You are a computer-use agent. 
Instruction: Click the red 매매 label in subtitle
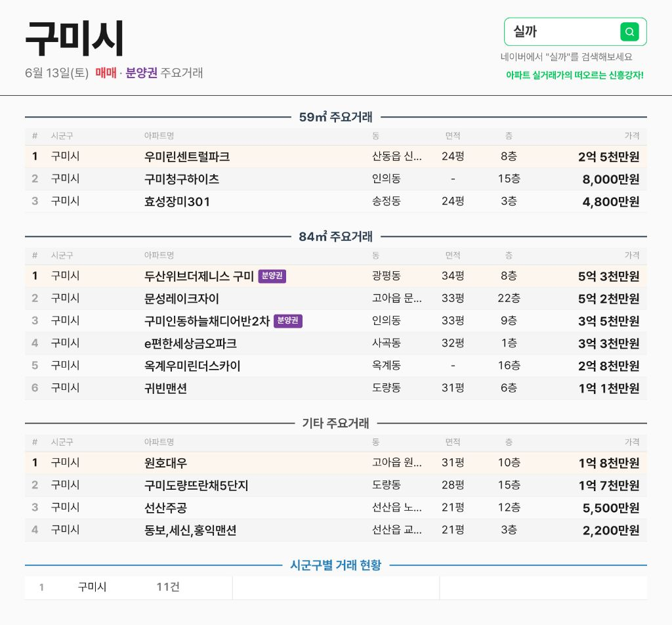click(106, 73)
